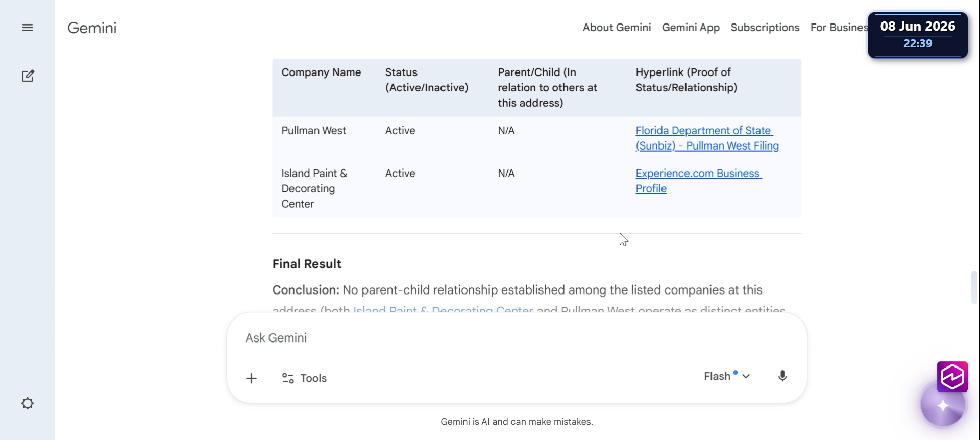This screenshot has width=980, height=440.
Task: Open the About Gemini page
Action: pos(617,28)
